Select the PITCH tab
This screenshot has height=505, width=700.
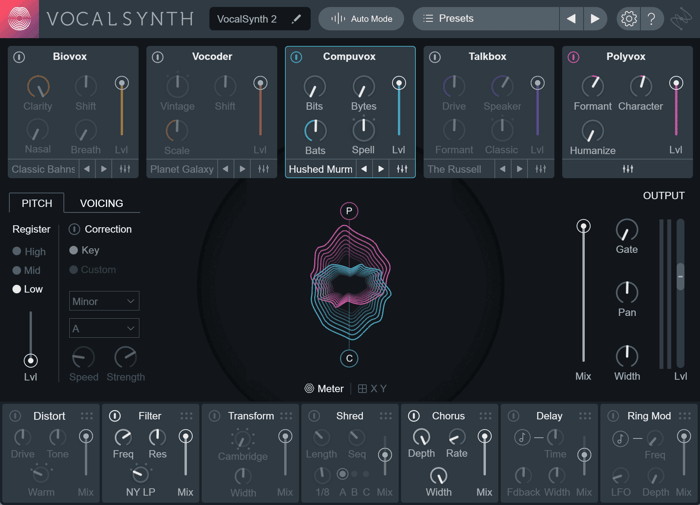(x=37, y=203)
